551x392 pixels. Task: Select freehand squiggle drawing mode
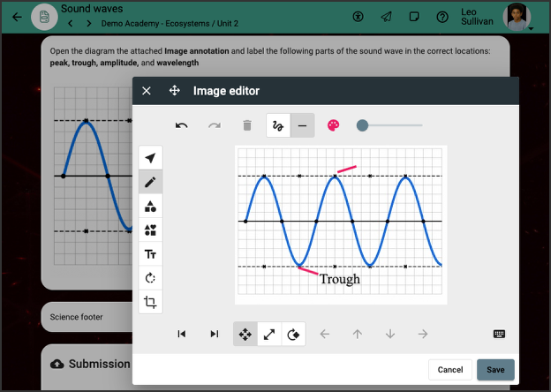[x=278, y=125]
